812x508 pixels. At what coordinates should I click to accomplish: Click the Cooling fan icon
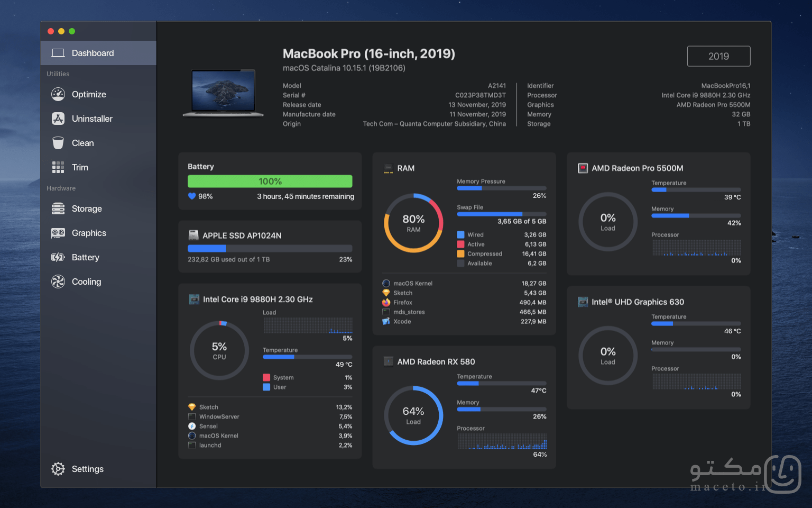point(58,282)
